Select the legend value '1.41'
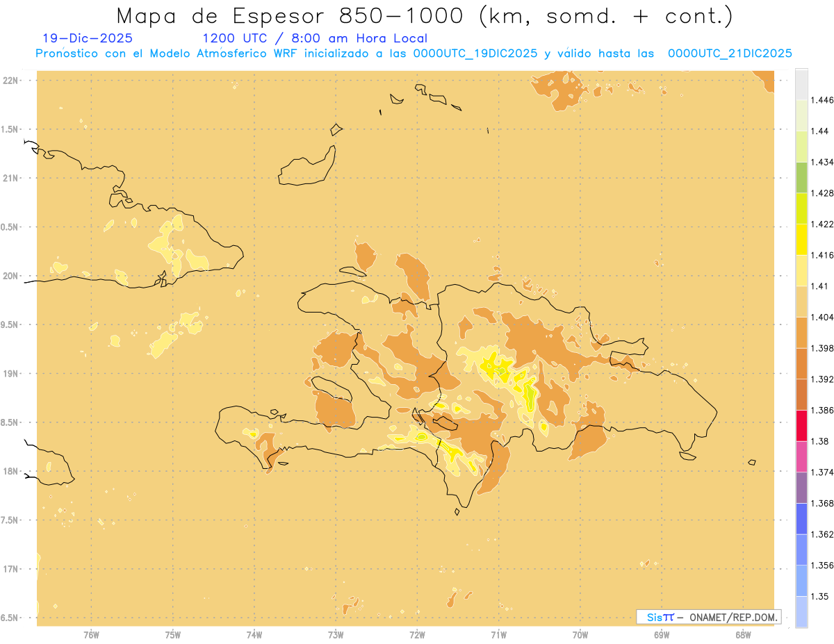The height and width of the screenshot is (644, 834). click(819, 286)
